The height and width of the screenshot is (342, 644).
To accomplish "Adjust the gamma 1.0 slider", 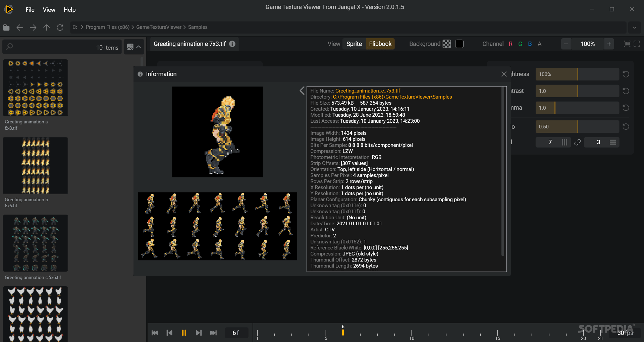I will tap(577, 108).
